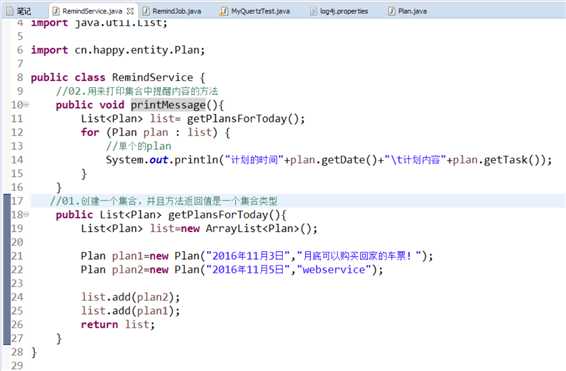
Task: Click the Plan.java file icon
Action: click(x=391, y=11)
